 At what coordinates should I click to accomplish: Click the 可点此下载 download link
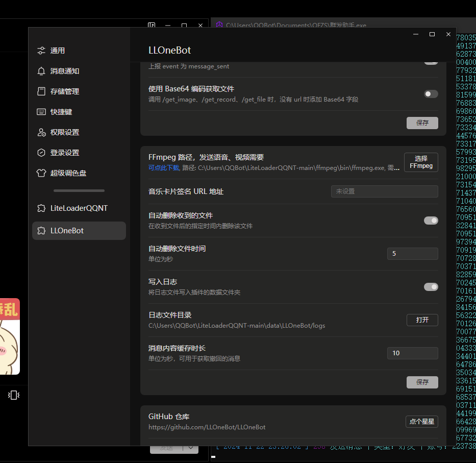click(162, 167)
